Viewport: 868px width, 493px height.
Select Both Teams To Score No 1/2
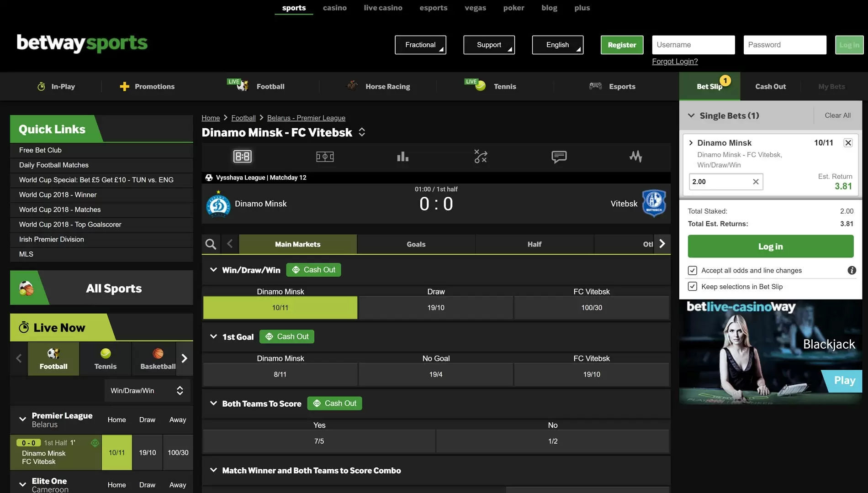[x=553, y=441]
